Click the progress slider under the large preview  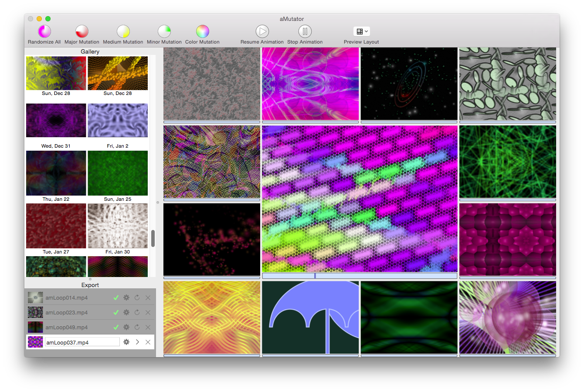point(360,276)
